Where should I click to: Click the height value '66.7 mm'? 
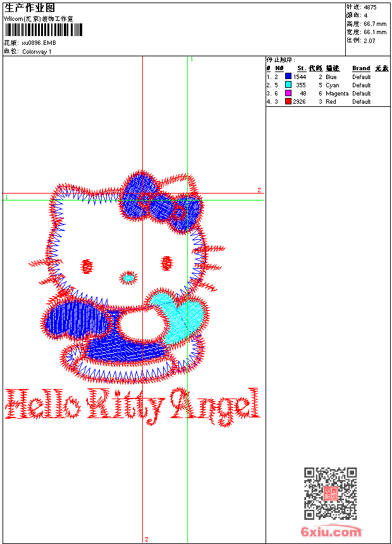coord(375,24)
